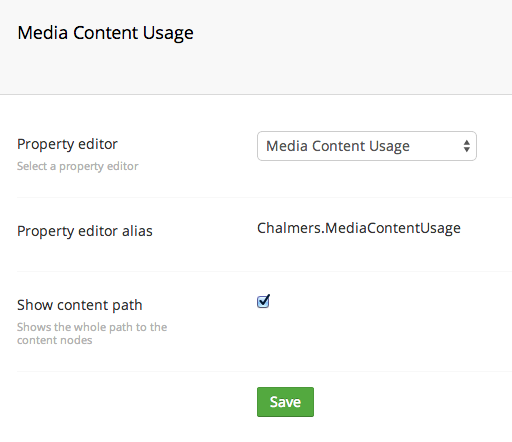Image resolution: width=512 pixels, height=442 pixels.
Task: Click the word 'Media' in the page heading
Action: (43, 33)
